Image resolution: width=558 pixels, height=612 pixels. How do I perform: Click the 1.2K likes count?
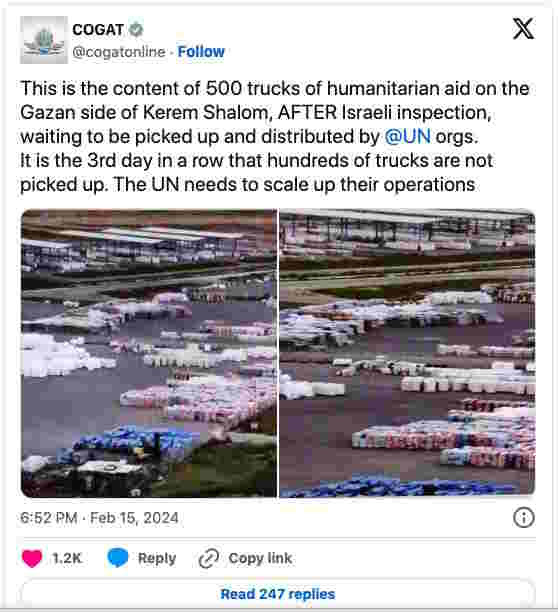[67, 558]
